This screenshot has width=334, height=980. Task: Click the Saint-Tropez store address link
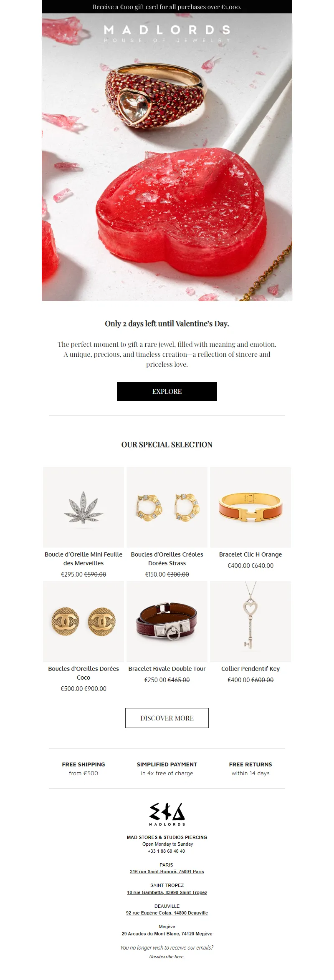(x=167, y=892)
